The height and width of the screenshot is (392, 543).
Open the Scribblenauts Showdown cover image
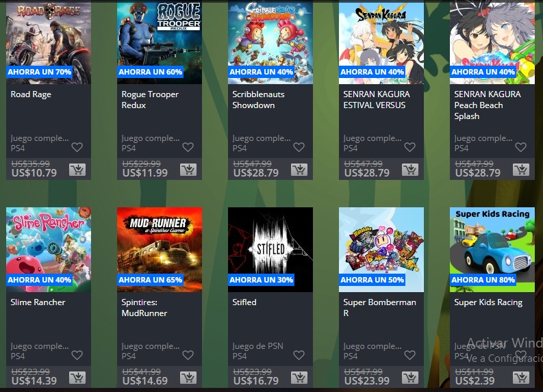click(270, 42)
